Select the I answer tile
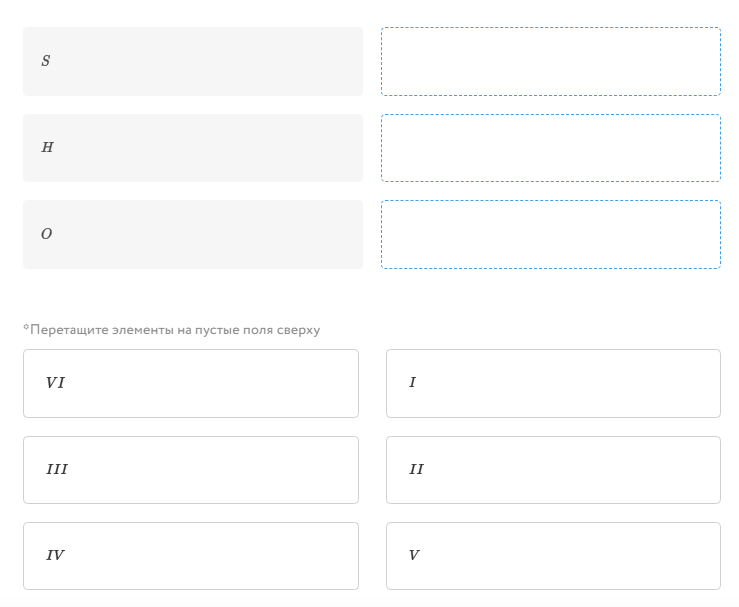This screenshot has height=607, width=739. [x=552, y=383]
